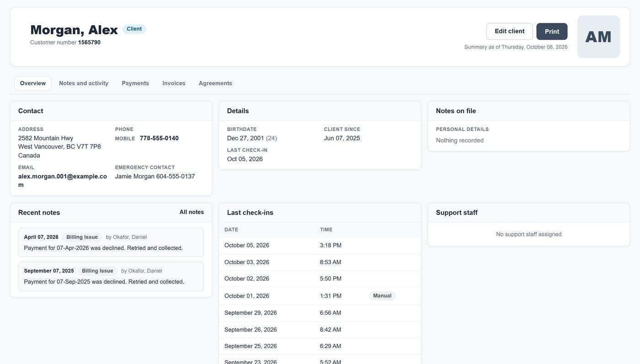Screen dimensions: 640x364
Task: Click the Billing Issue tag on September note
Action: pos(97,271)
